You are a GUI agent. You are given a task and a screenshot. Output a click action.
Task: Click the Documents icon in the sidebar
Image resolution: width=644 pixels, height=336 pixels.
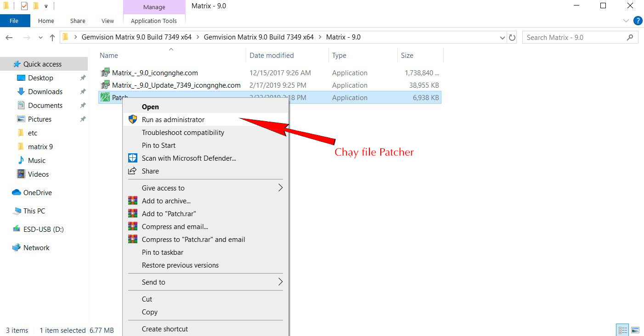click(x=21, y=105)
